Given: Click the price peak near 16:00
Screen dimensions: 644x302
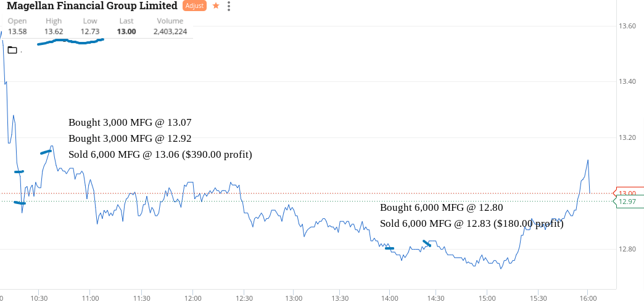Looking at the screenshot, I should coord(588,160).
